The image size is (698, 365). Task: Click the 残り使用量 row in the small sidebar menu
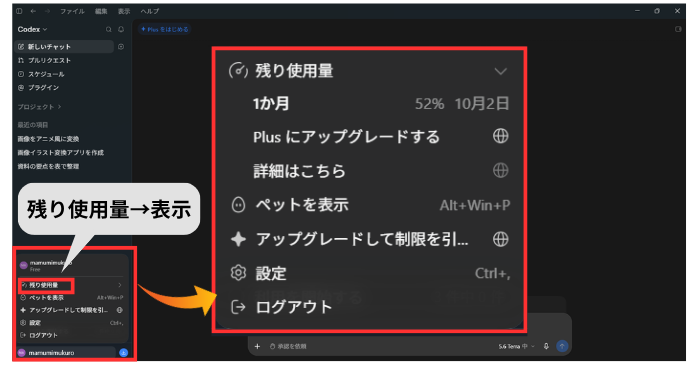tap(72, 285)
